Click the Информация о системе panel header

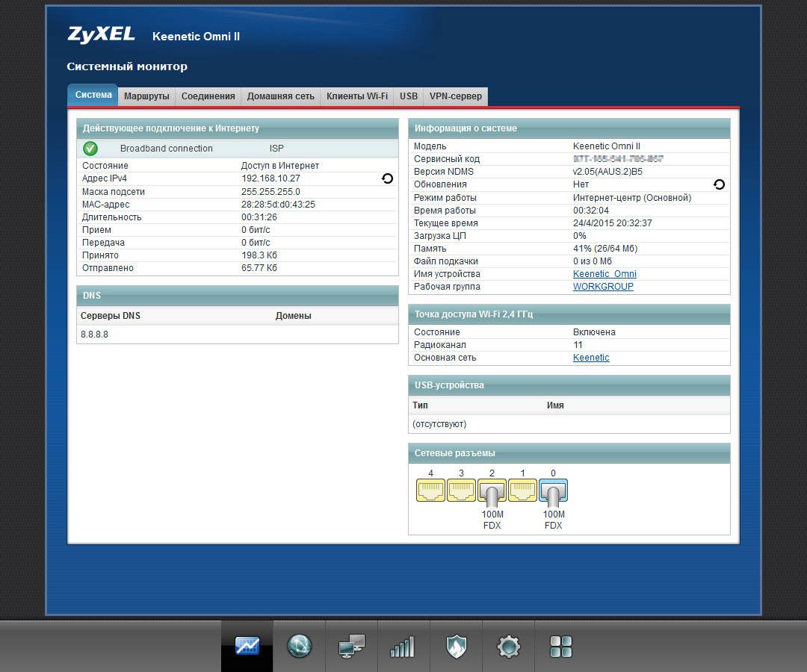click(x=569, y=128)
